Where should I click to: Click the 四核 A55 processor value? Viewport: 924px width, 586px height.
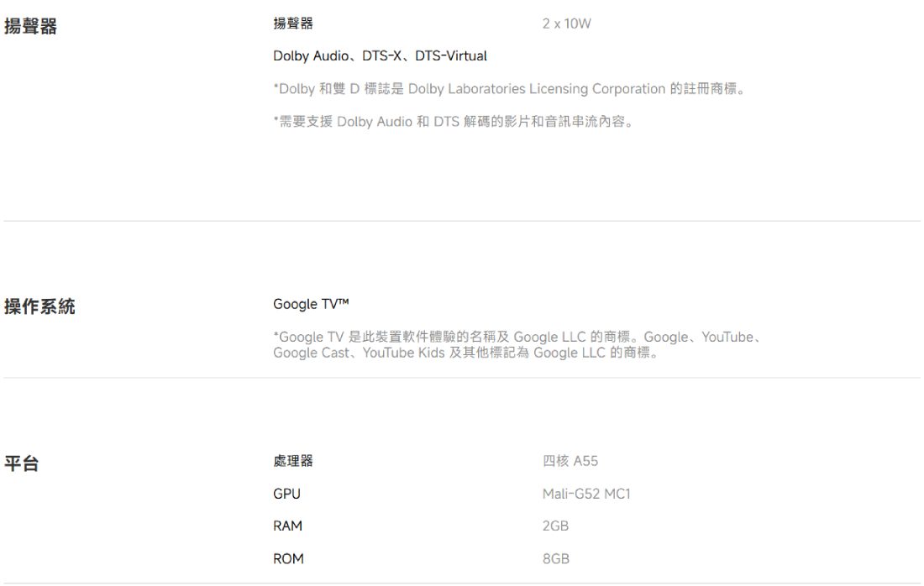pyautogui.click(x=570, y=461)
